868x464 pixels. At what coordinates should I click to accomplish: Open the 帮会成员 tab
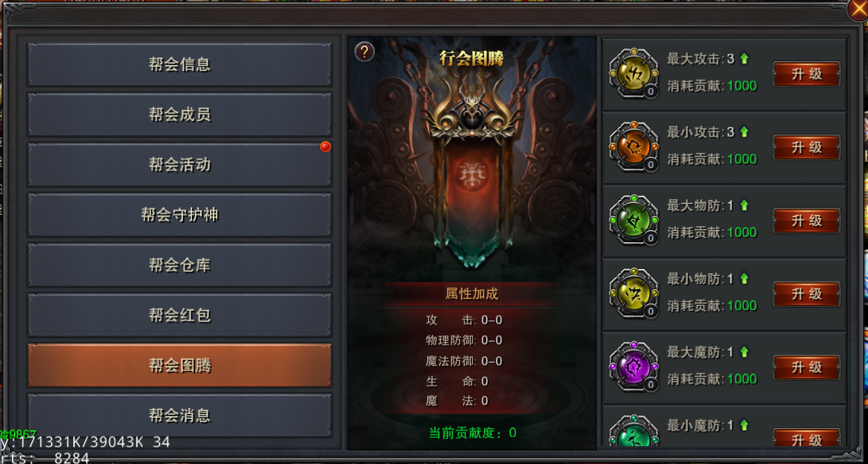[180, 114]
